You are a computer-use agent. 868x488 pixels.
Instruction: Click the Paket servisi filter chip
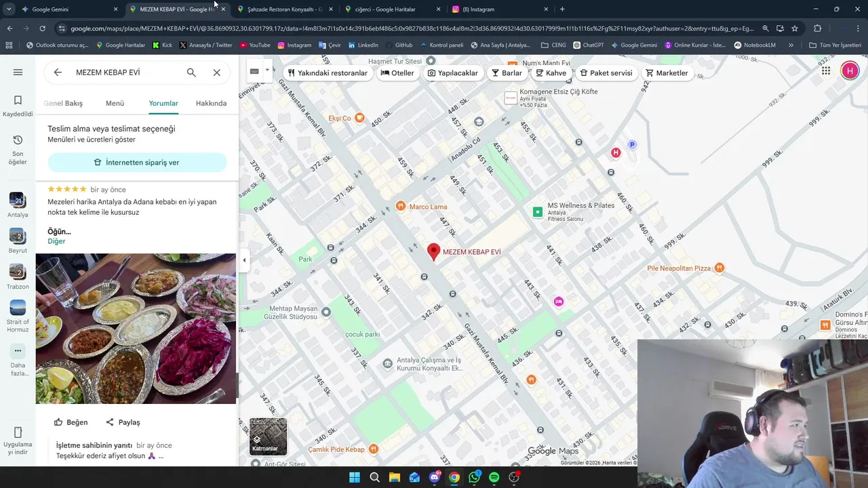pos(606,73)
